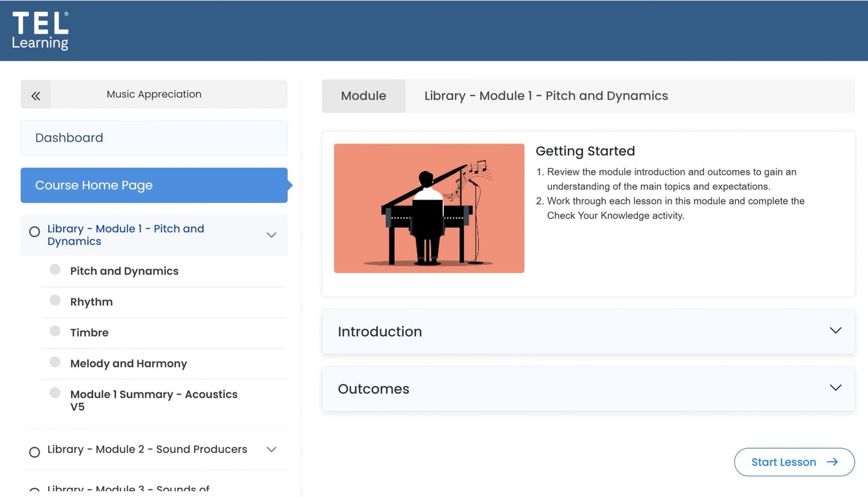Screen dimensions: 868x498
Task: Click the arrow icon in Start Lesson
Action: pos(832,462)
